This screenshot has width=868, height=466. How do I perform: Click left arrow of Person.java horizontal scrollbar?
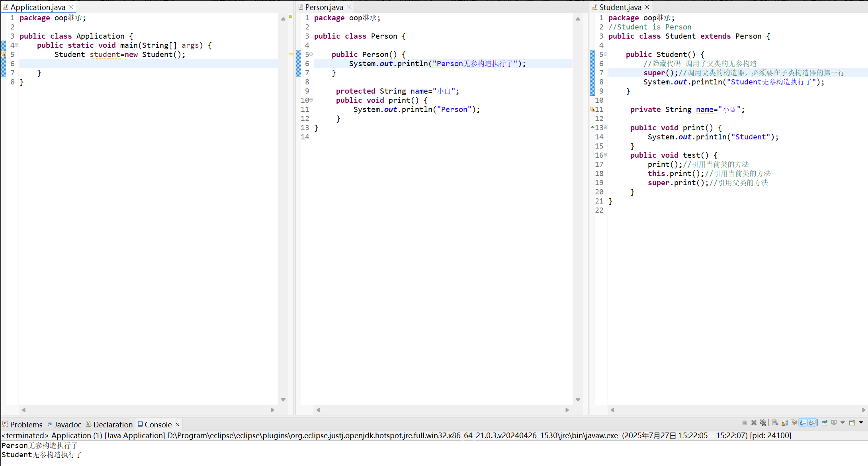(318, 410)
